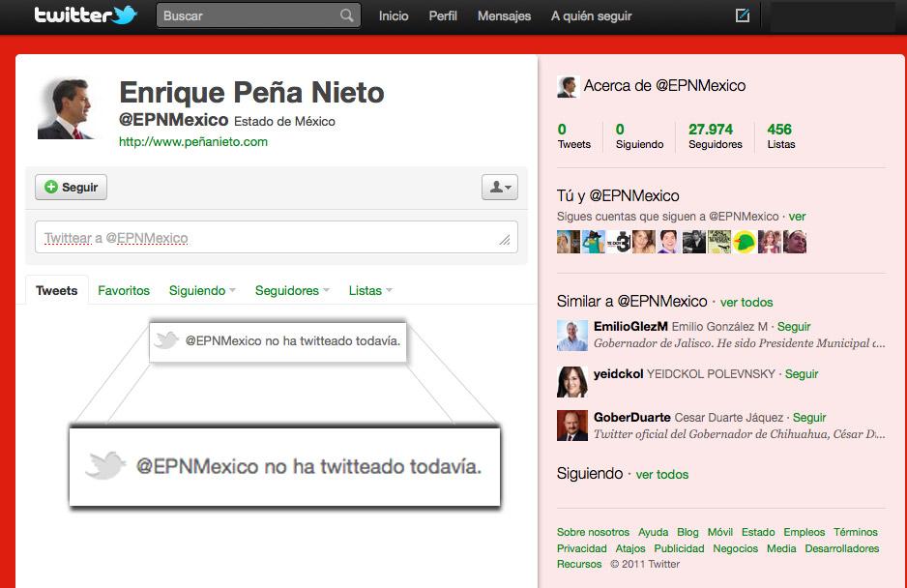Open Recursos footer link
This screenshot has width=907, height=588.
[x=579, y=564]
